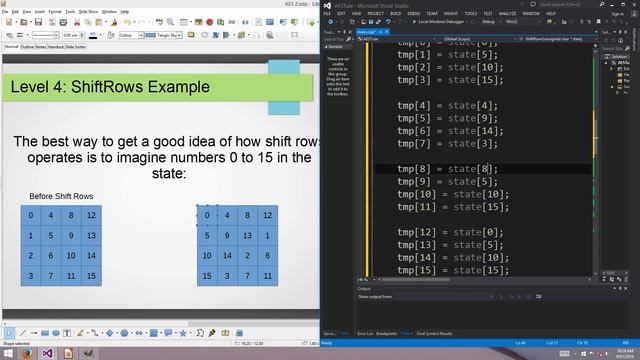Open Show output from dropdown in Output panel

point(444,297)
